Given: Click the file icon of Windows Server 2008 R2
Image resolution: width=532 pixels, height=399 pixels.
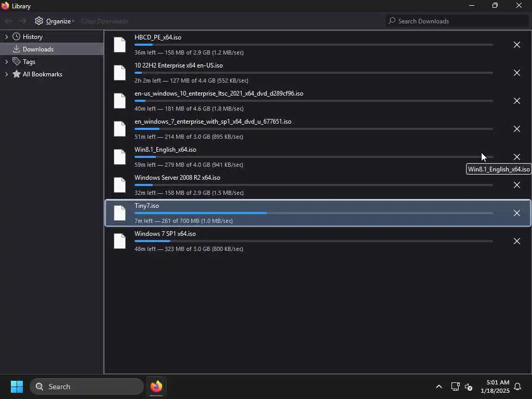Looking at the screenshot, I should pos(119,185).
